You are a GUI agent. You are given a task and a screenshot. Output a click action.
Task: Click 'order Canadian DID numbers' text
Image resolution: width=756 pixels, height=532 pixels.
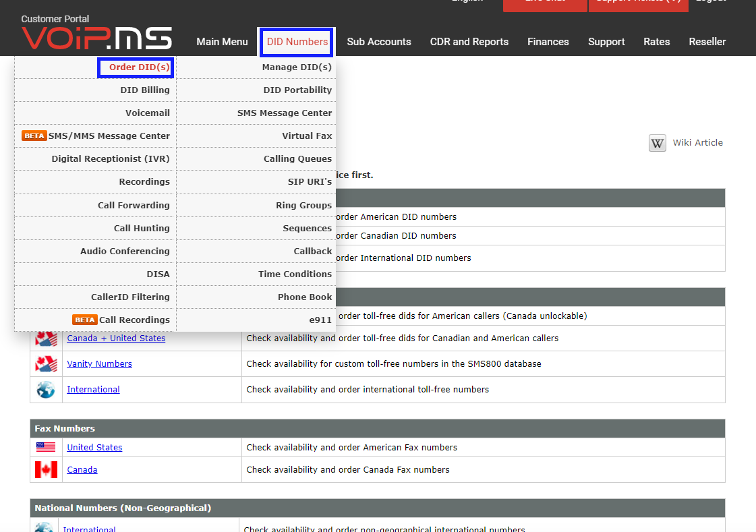pos(396,235)
